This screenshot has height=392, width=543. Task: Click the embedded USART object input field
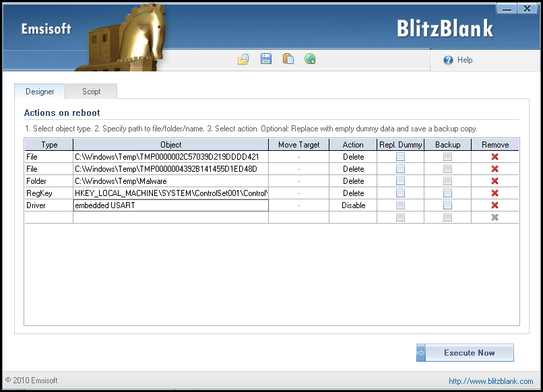[170, 205]
